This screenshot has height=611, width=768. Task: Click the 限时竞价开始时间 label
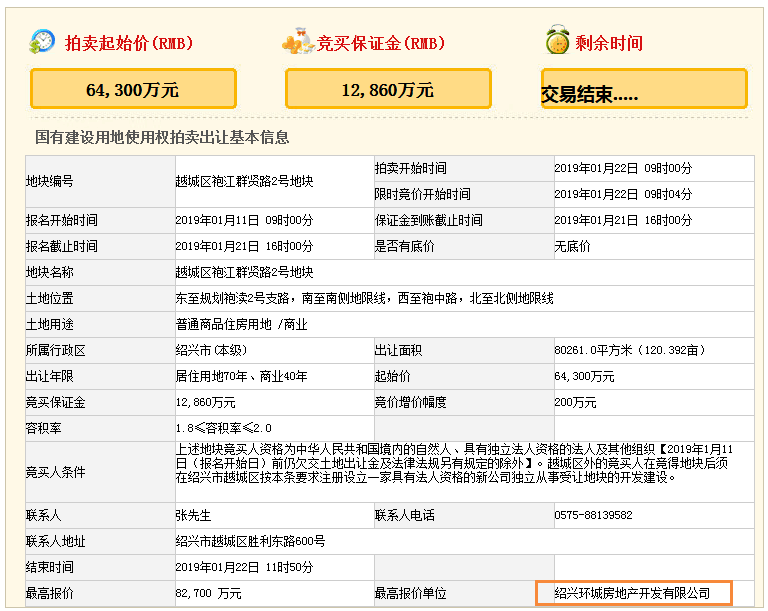422,194
